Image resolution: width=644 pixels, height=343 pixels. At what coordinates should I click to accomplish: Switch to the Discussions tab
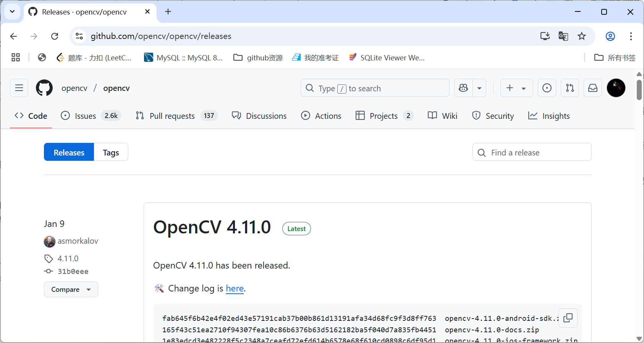pyautogui.click(x=259, y=116)
